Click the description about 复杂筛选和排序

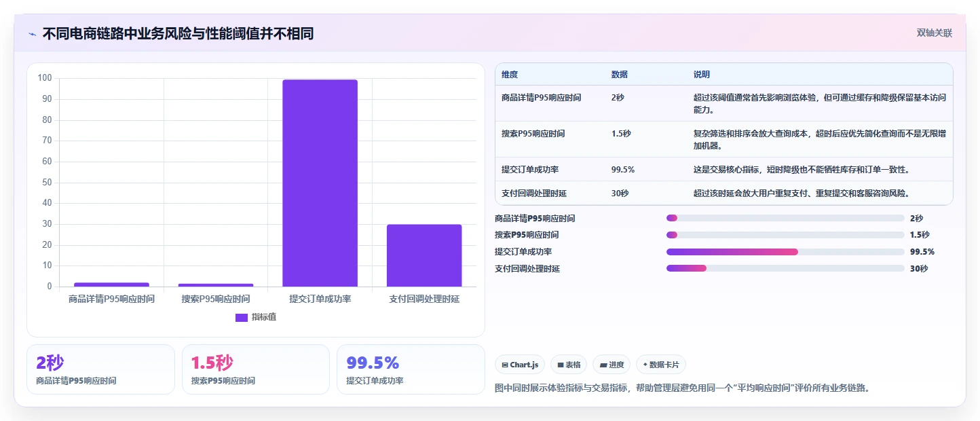[819, 140]
